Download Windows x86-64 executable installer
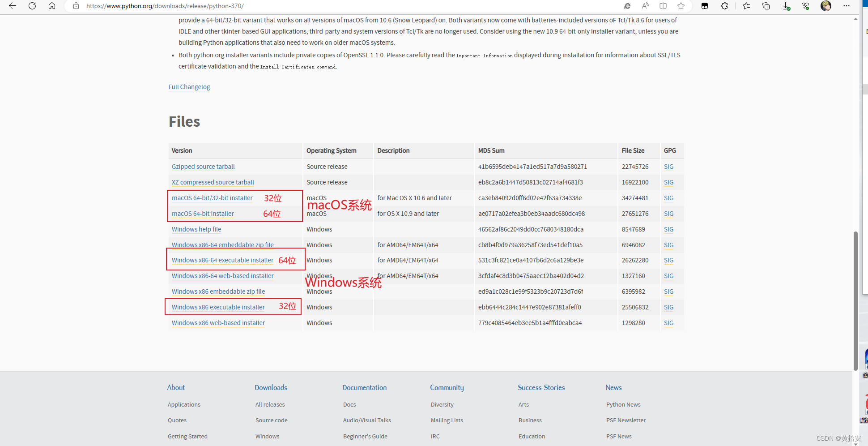The width and height of the screenshot is (868, 446). [222, 260]
